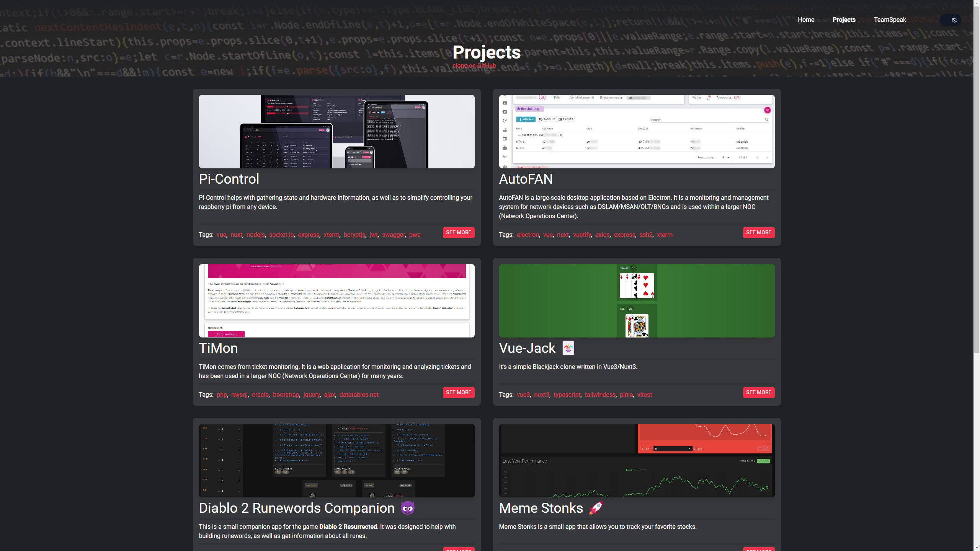Select the 'bootstrap' tag on TiMon
This screenshot has width=980, height=551.
[x=286, y=395]
